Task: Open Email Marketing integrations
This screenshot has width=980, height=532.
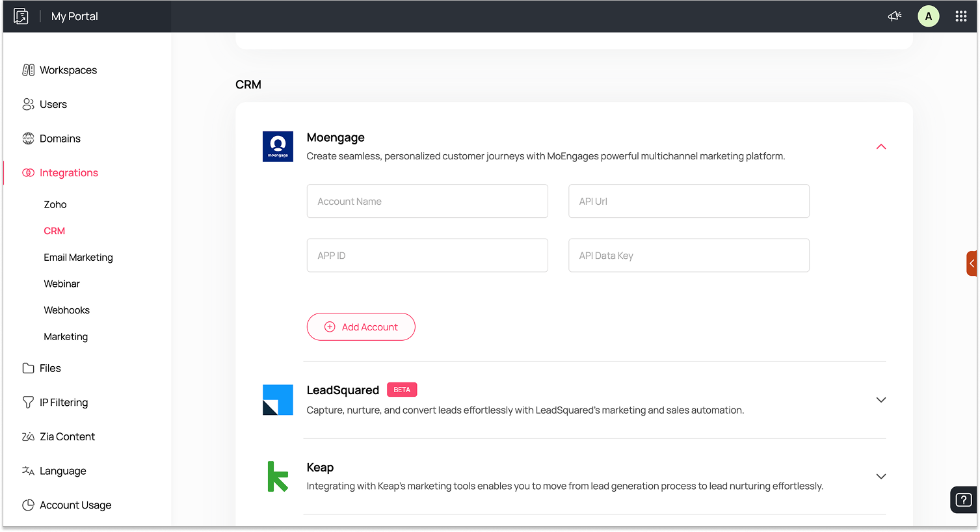Action: coord(78,258)
